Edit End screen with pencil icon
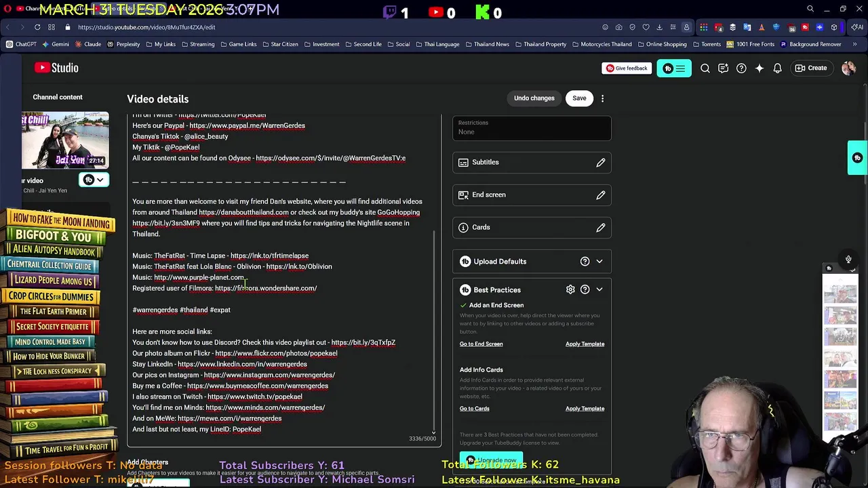Viewport: 868px width, 488px height. tap(600, 195)
